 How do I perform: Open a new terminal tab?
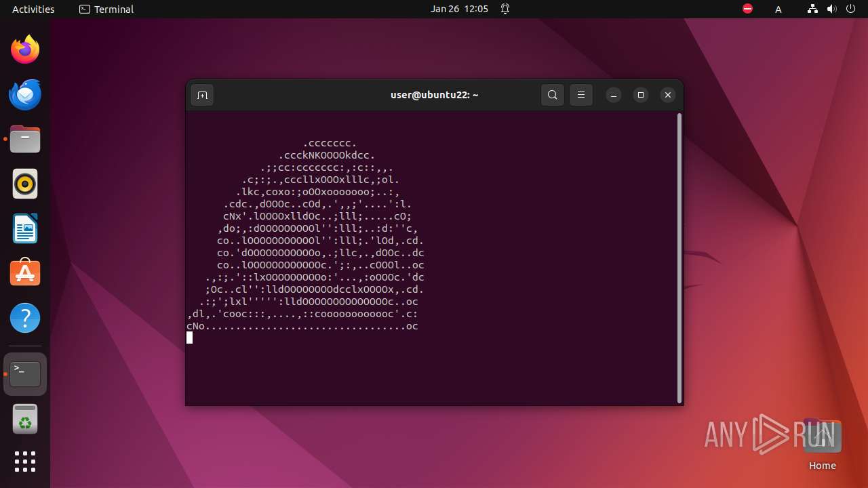coord(202,95)
